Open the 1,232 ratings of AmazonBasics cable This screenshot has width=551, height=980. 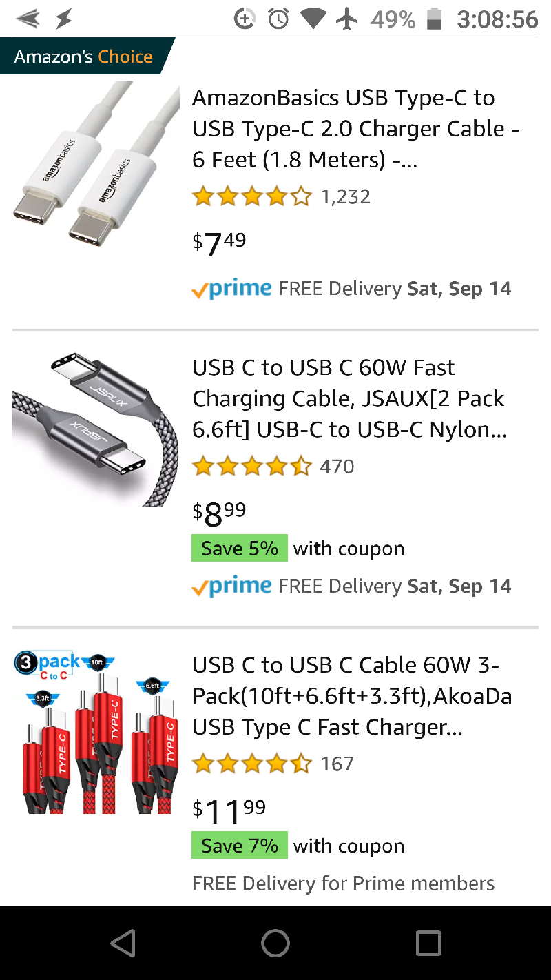tap(346, 197)
